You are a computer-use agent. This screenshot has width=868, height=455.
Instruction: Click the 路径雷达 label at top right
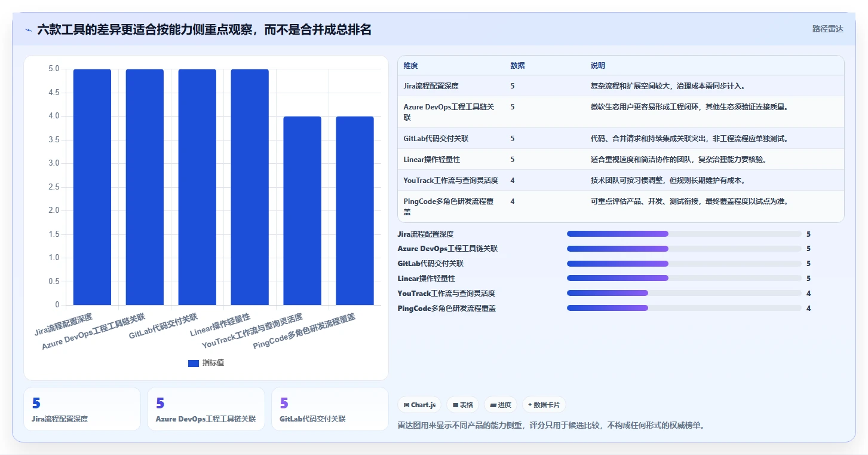[827, 29]
